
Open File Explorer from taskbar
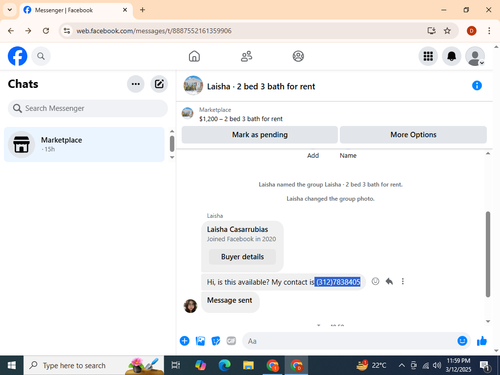[x=248, y=365]
